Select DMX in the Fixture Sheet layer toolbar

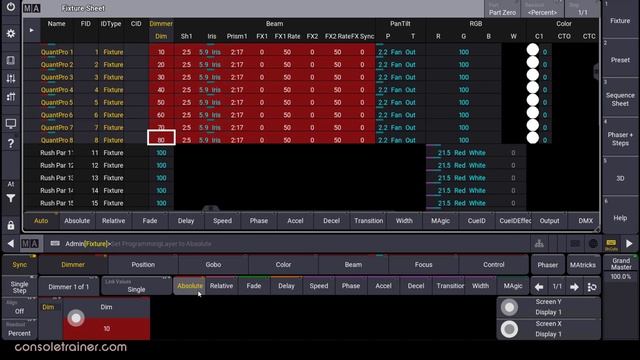tap(585, 221)
